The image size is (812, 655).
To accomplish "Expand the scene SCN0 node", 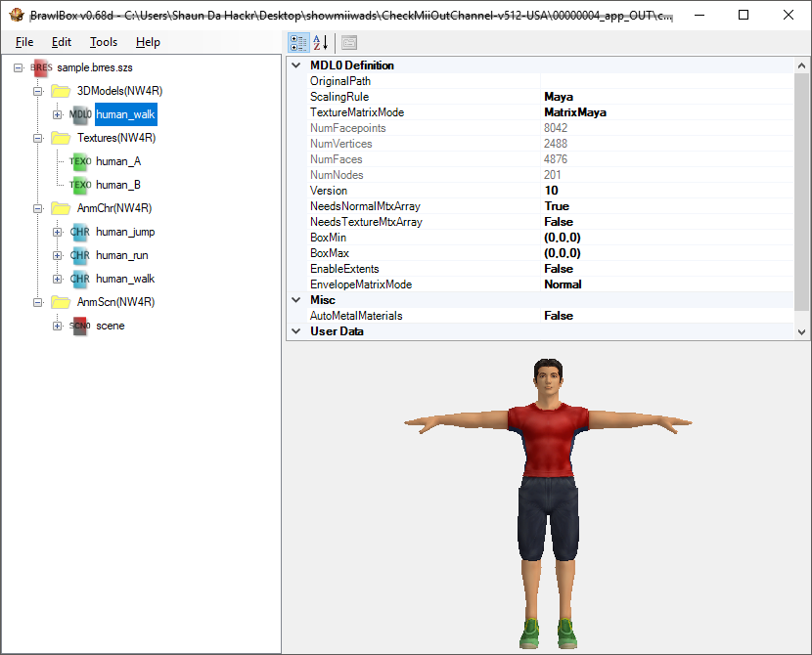I will [x=57, y=326].
